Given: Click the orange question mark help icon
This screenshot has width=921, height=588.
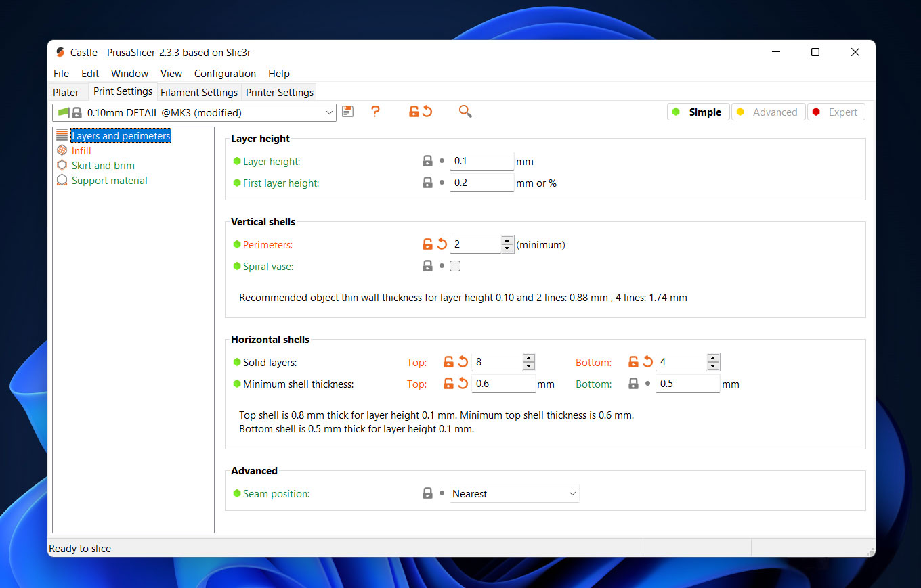Looking at the screenshot, I should [375, 112].
